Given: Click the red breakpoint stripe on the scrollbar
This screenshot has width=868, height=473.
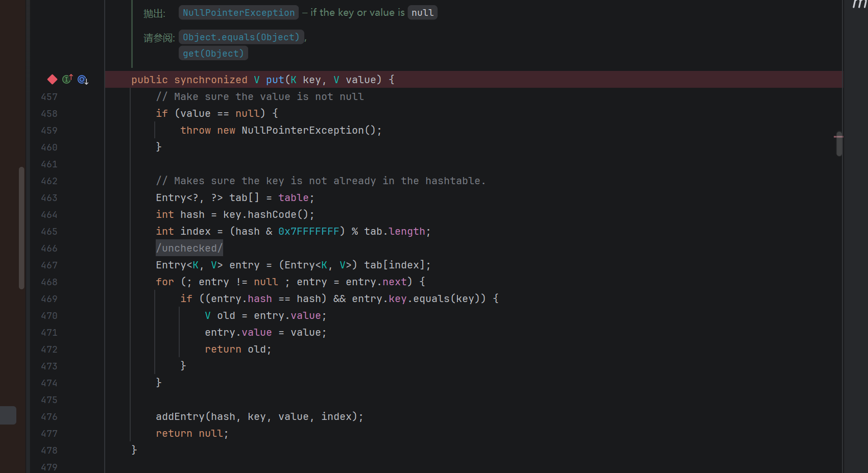Looking at the screenshot, I should click(x=838, y=136).
